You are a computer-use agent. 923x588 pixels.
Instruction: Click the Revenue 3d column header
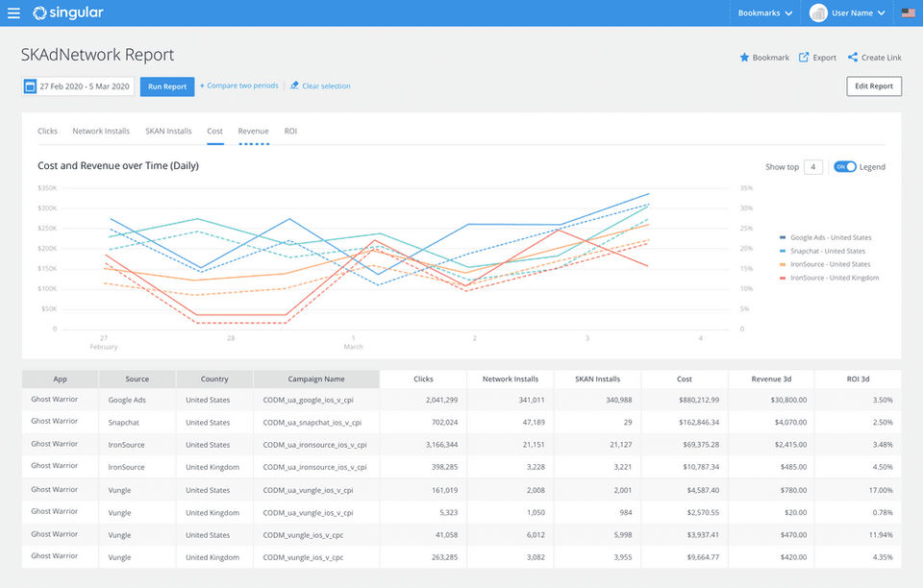771,380
